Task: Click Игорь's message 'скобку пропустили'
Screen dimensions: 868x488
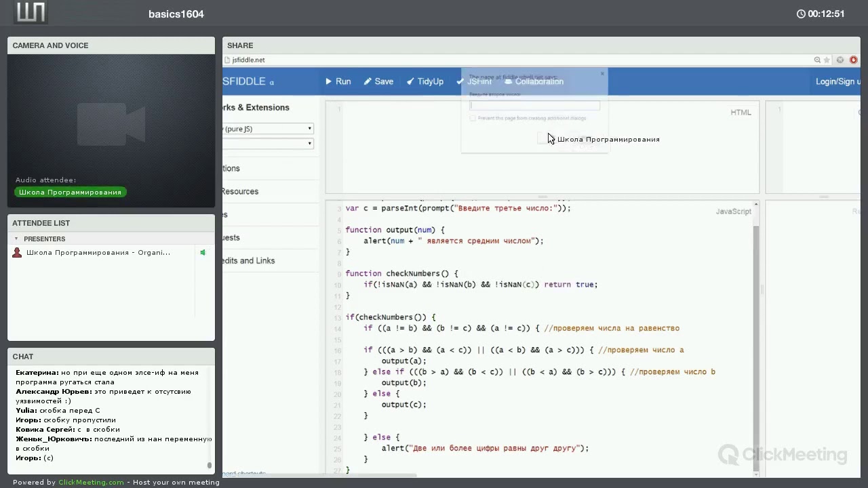Action: click(66, 420)
